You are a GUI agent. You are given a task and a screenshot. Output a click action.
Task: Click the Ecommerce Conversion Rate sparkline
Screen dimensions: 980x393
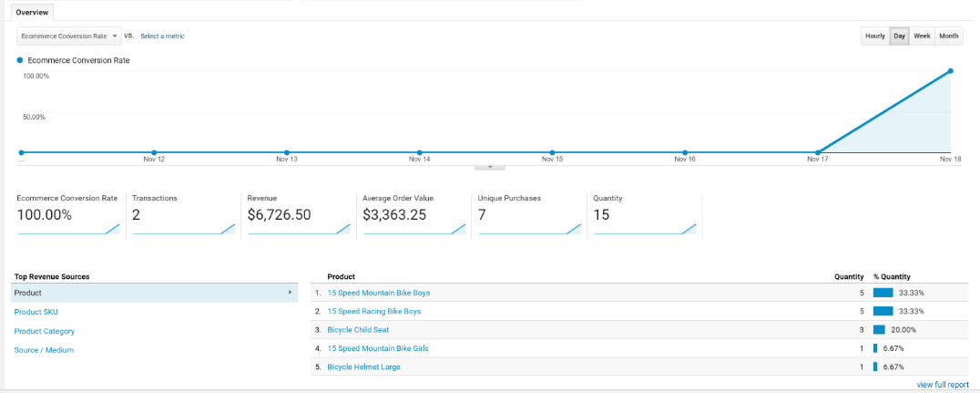click(x=68, y=230)
